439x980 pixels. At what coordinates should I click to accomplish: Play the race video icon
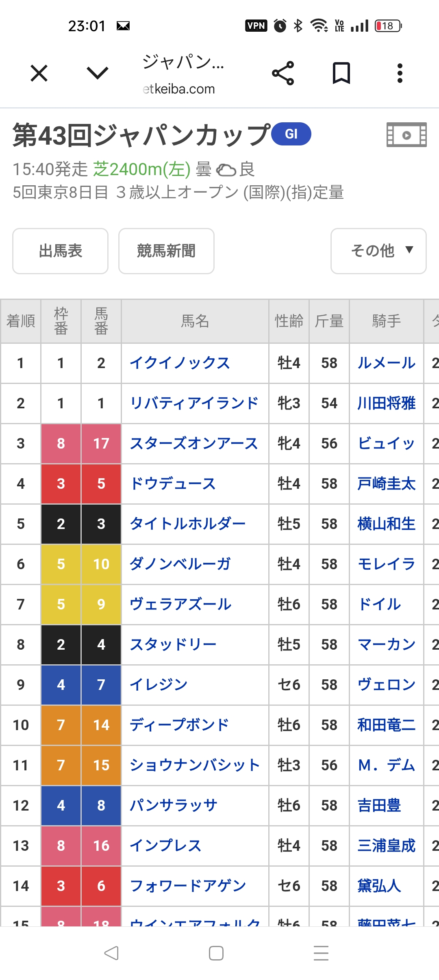click(x=406, y=134)
